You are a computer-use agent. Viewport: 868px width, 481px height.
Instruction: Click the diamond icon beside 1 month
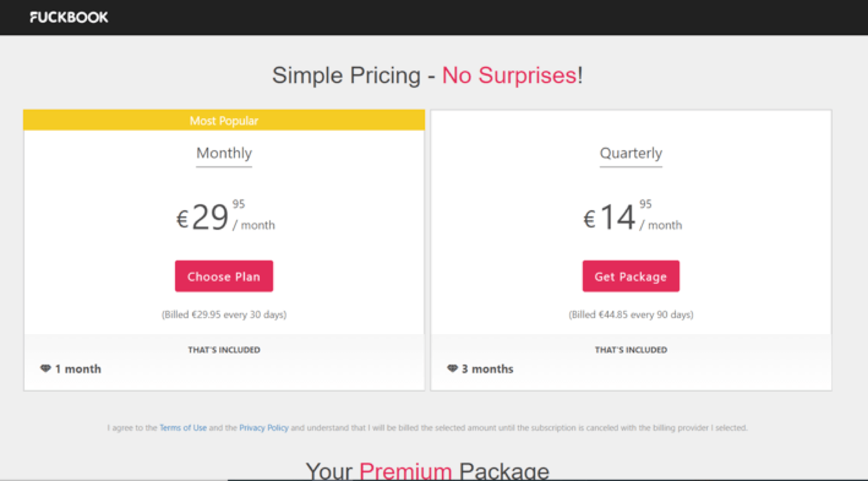point(45,369)
